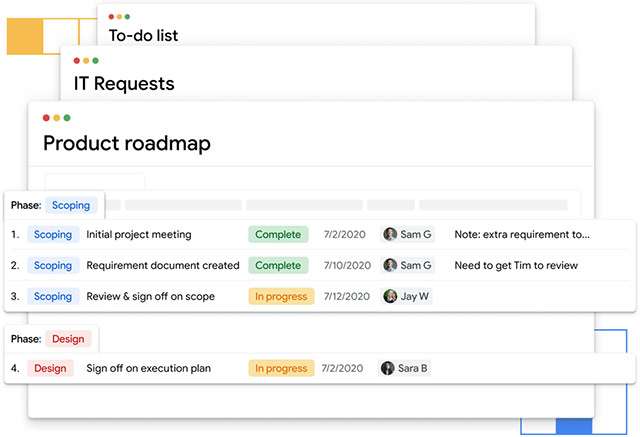The image size is (640, 437).
Task: Click the red dot on Product roadmap window
Action: click(46, 118)
